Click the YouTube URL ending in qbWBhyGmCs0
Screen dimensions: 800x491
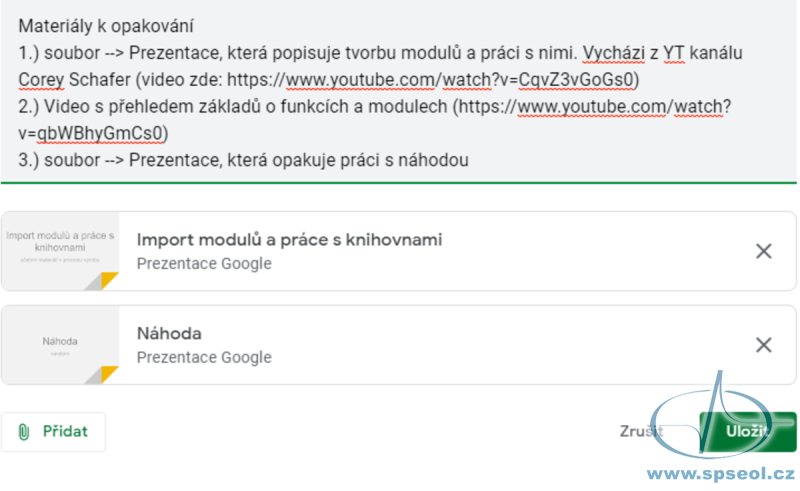(374, 120)
